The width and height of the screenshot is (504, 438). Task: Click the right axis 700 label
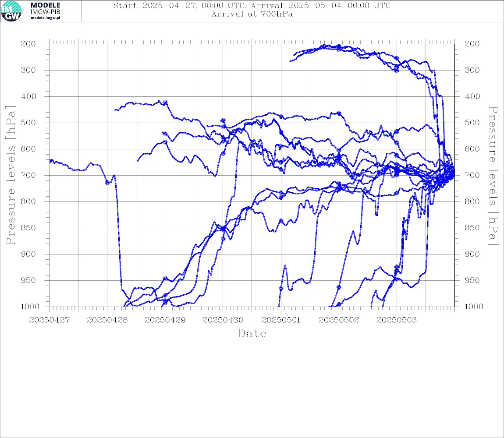coord(472,176)
